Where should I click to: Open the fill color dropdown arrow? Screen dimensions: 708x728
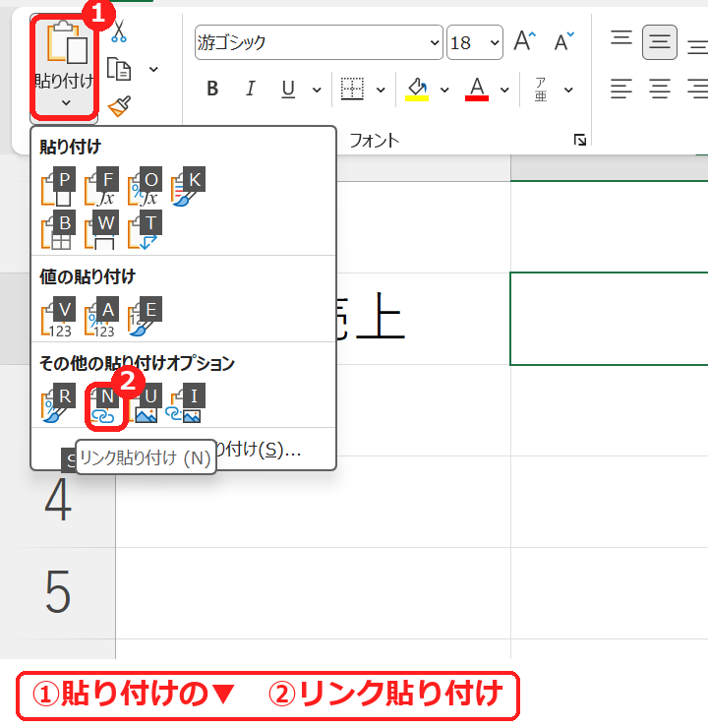pos(444,90)
